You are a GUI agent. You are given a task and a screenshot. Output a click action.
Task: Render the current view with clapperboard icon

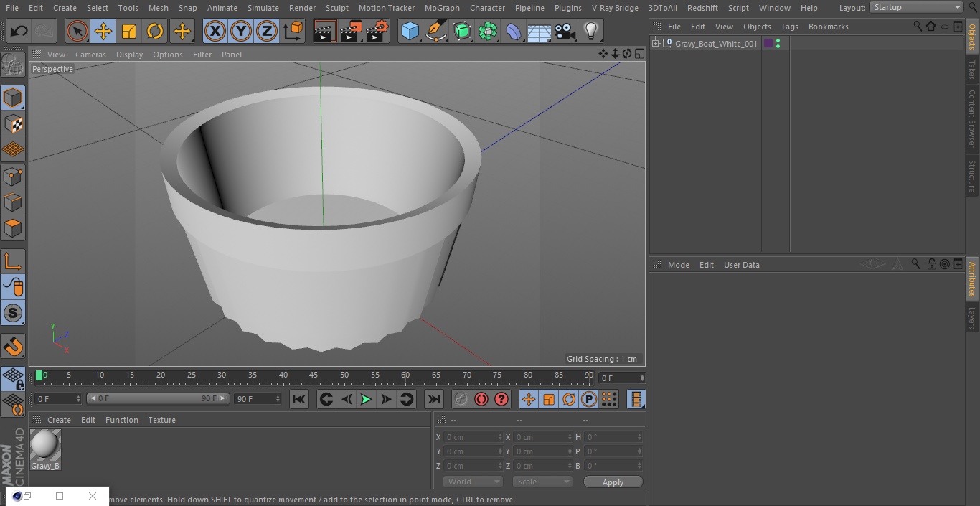click(325, 31)
